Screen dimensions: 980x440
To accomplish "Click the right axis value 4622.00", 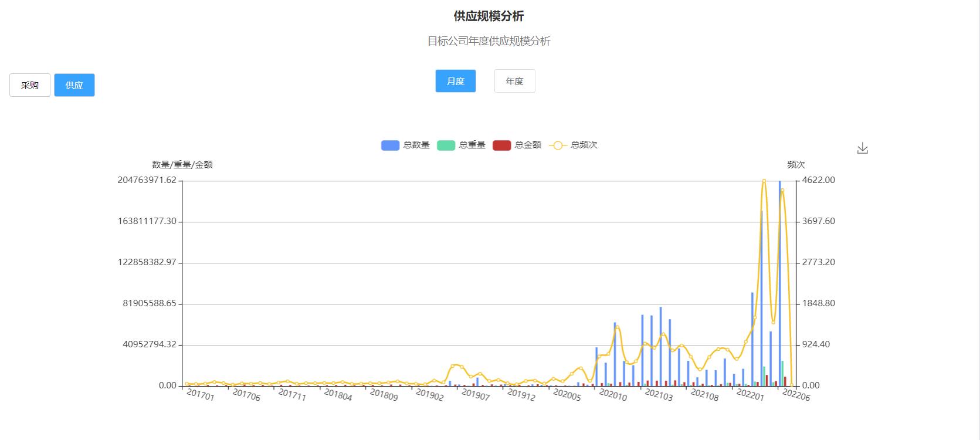I will point(818,180).
